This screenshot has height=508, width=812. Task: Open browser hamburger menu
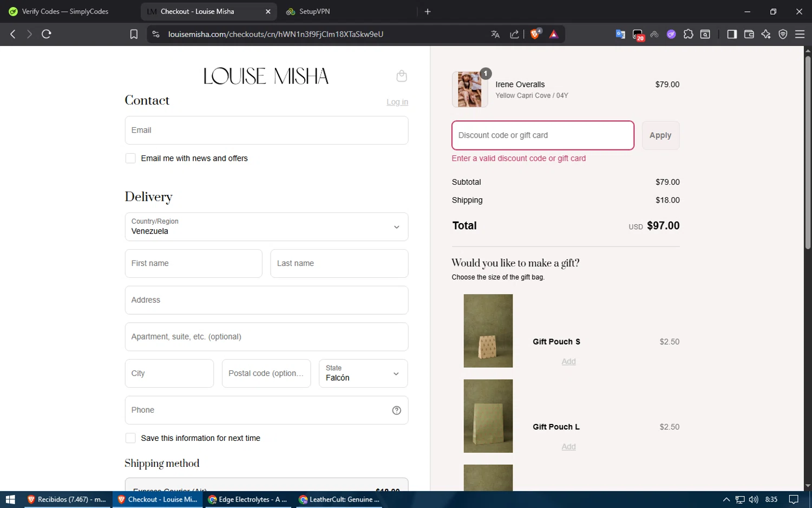(800, 34)
